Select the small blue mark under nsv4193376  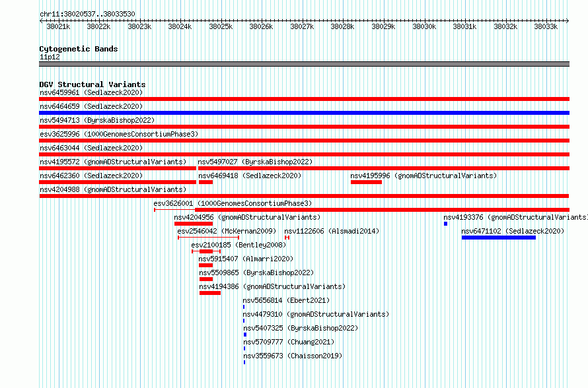click(445, 224)
